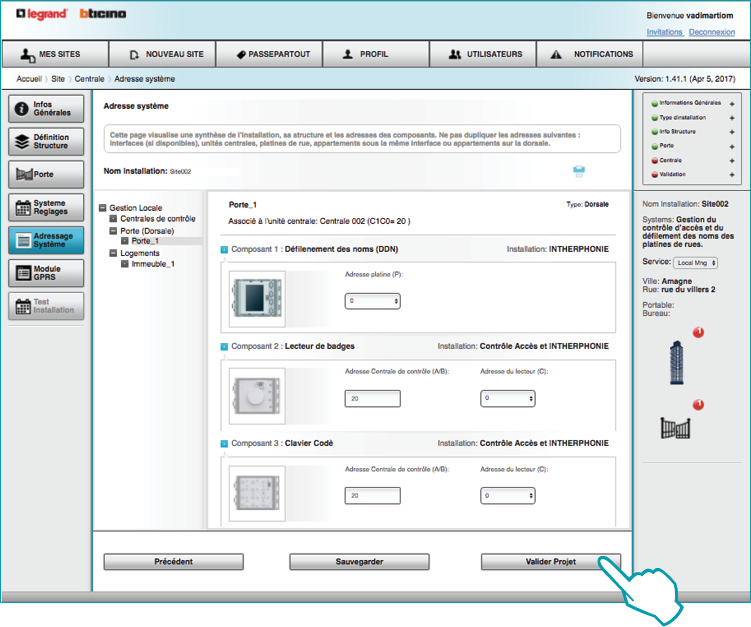Collapse the Porte (Dorsale) tree node
This screenshot has width=751, height=627.
112,230
